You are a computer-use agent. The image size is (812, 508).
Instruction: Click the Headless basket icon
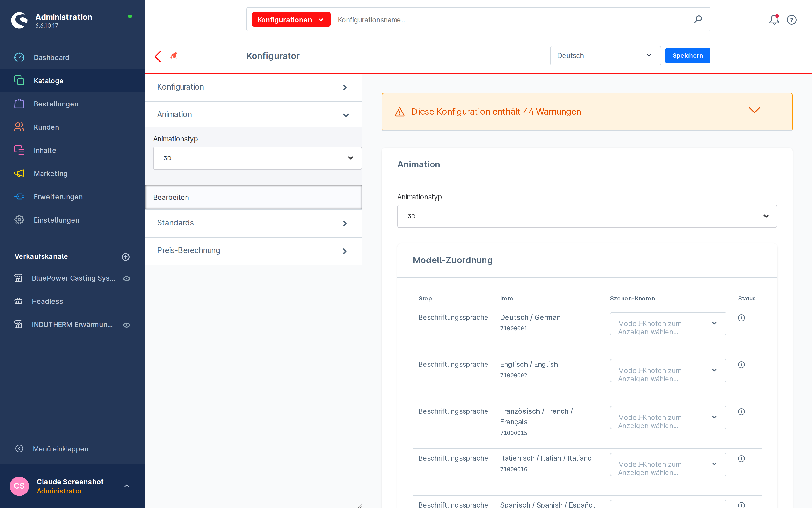pos(18,301)
